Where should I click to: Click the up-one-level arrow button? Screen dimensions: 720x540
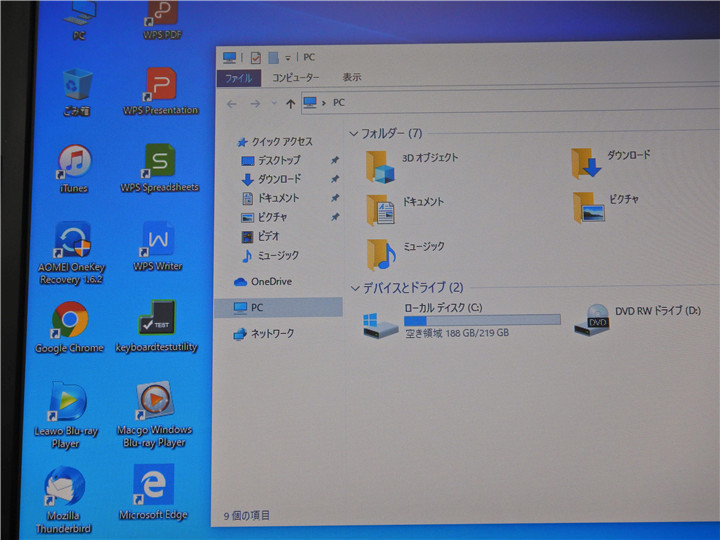290,104
